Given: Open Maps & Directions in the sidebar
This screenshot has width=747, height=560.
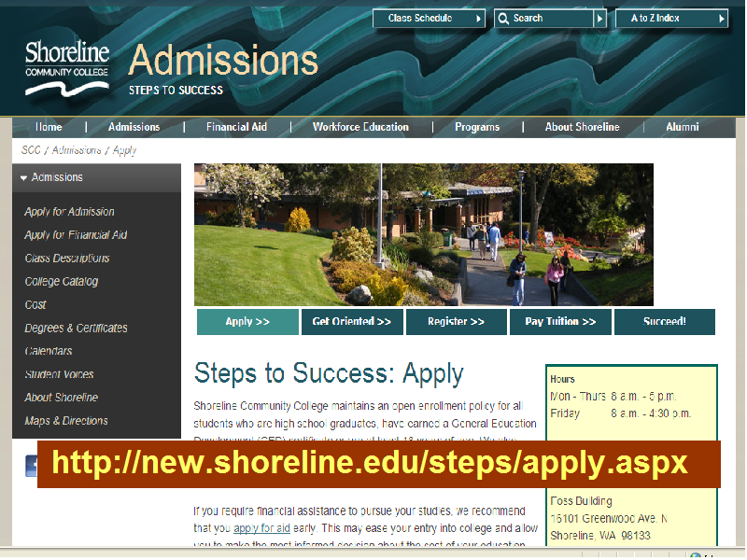Looking at the screenshot, I should [x=66, y=421].
